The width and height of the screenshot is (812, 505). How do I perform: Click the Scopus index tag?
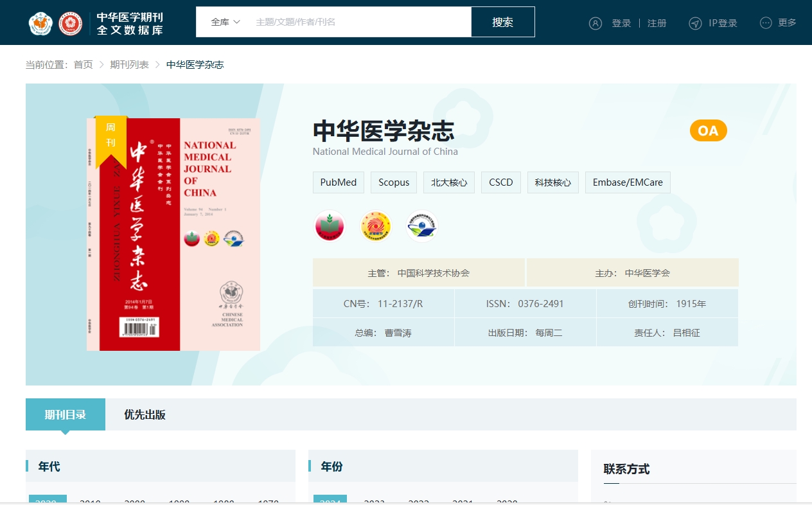point(394,182)
